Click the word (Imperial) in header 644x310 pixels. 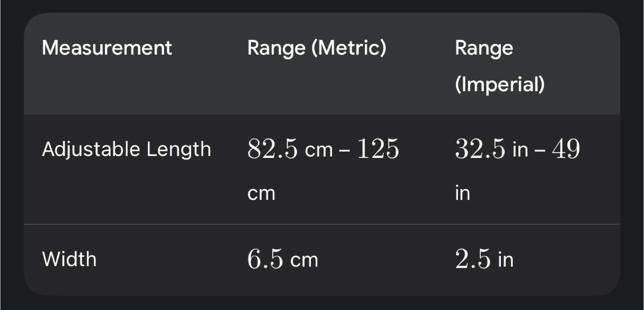click(500, 84)
